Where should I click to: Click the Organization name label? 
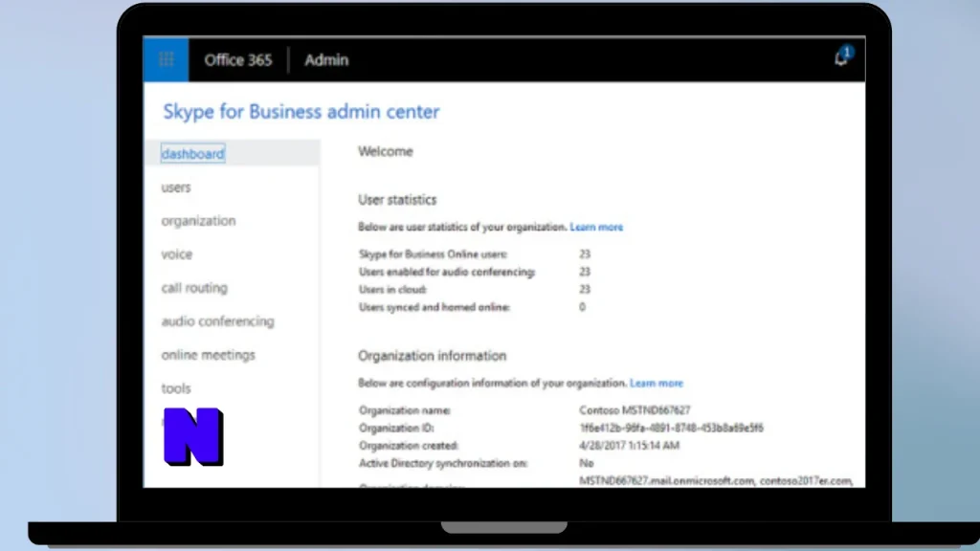405,410
